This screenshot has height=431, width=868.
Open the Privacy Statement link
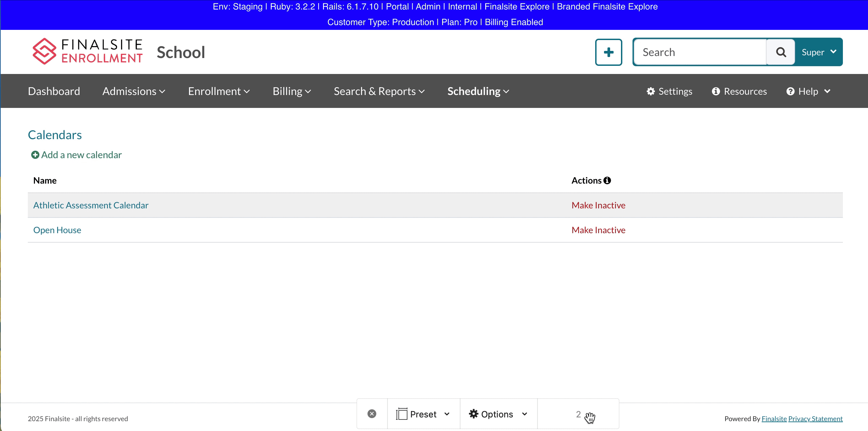(x=815, y=419)
